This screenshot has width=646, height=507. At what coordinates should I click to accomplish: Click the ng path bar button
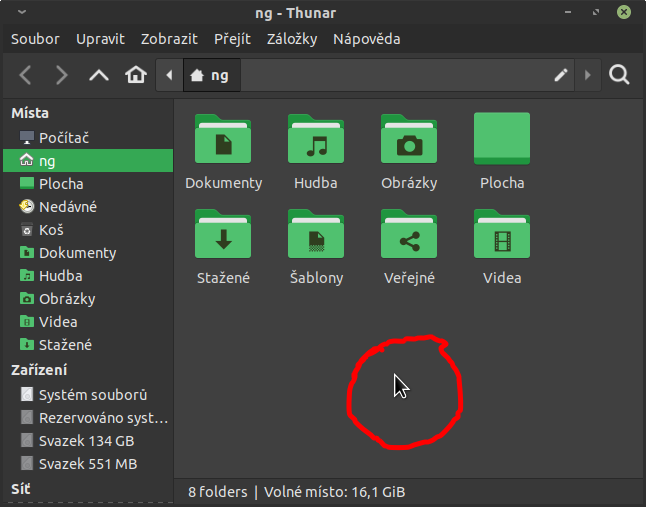pyautogui.click(x=210, y=75)
